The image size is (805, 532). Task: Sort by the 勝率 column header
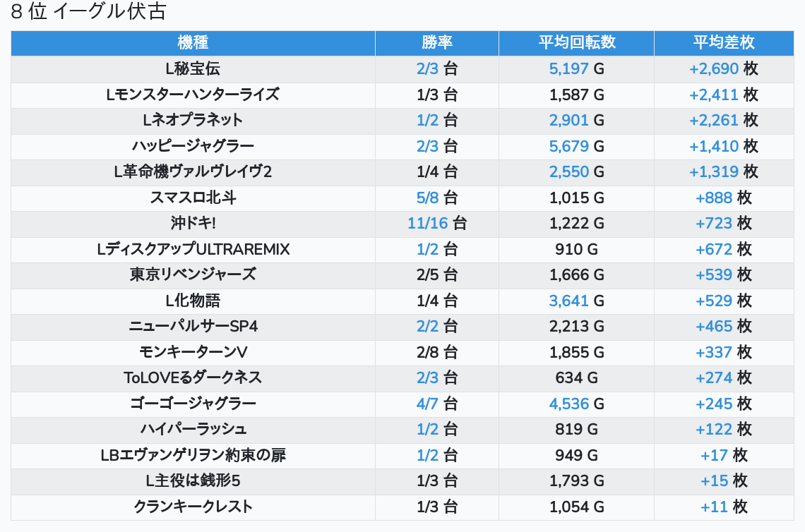tap(437, 42)
